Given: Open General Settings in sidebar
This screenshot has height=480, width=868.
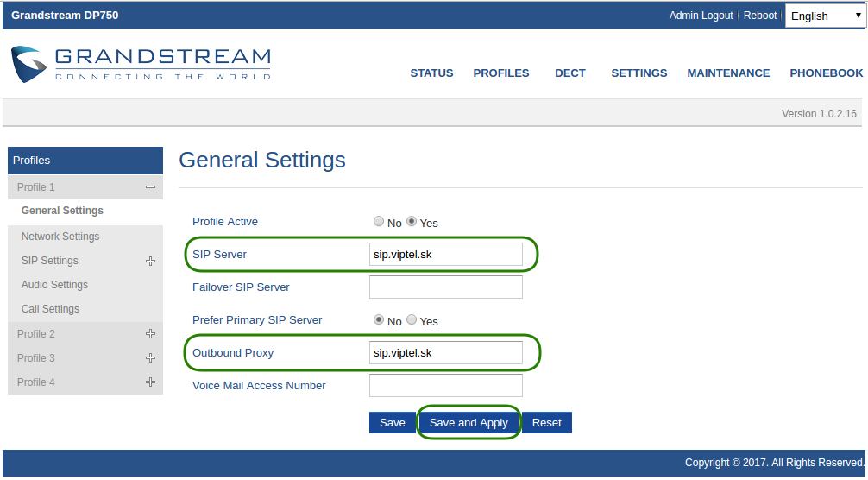Looking at the screenshot, I should point(62,211).
